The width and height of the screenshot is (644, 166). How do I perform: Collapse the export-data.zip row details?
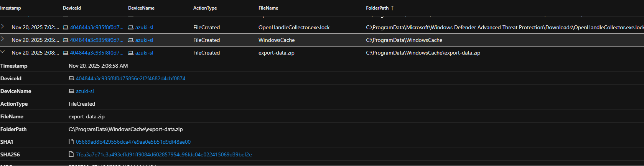click(x=3, y=52)
